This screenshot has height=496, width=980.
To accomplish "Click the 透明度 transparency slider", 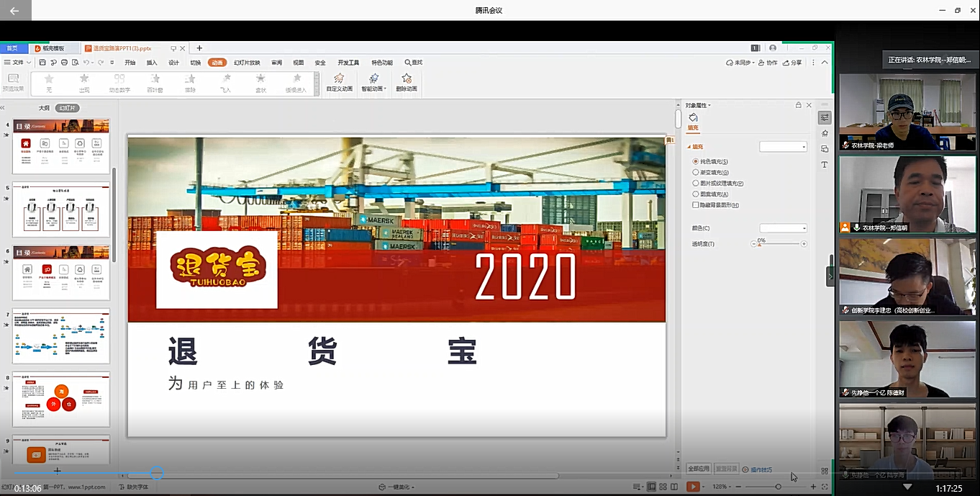I will 779,244.
